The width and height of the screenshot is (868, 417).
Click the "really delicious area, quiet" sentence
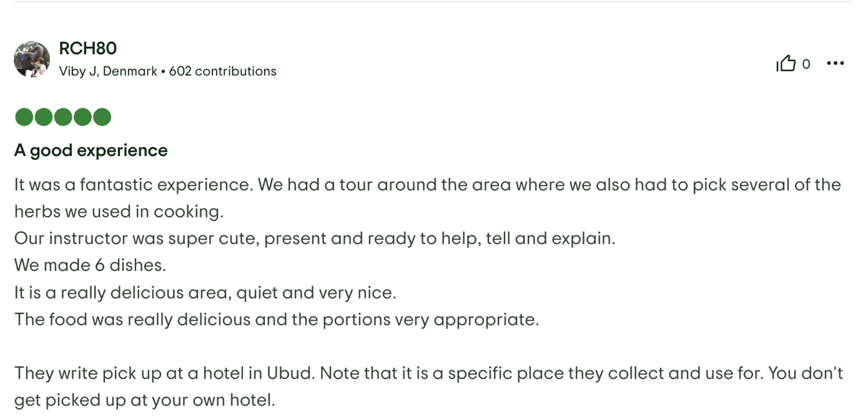205,293
